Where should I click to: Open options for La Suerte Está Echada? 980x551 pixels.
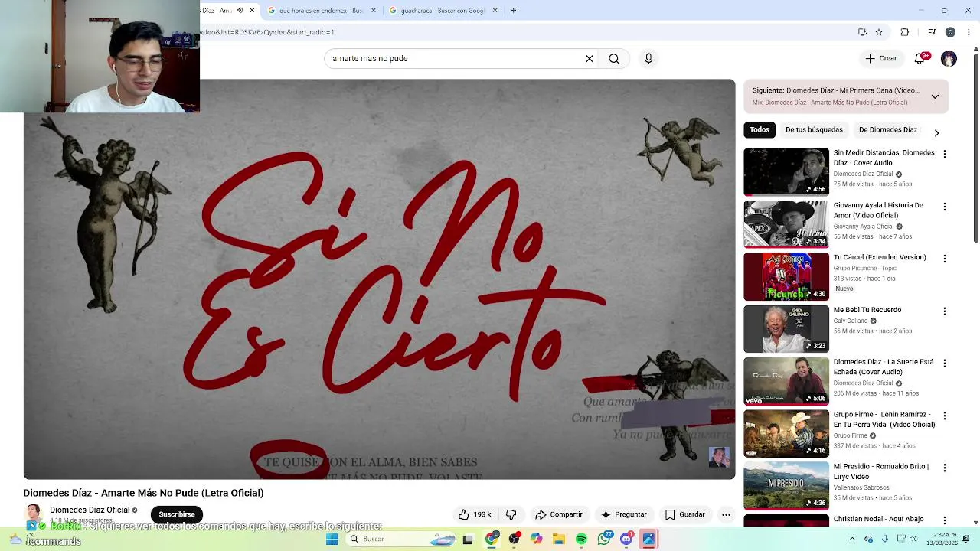pos(944,364)
